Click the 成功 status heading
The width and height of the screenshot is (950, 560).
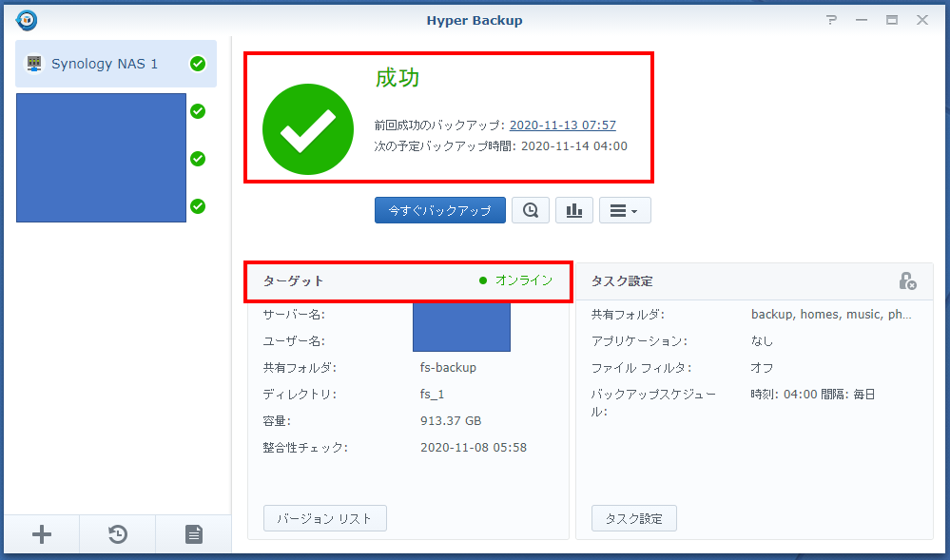click(397, 78)
